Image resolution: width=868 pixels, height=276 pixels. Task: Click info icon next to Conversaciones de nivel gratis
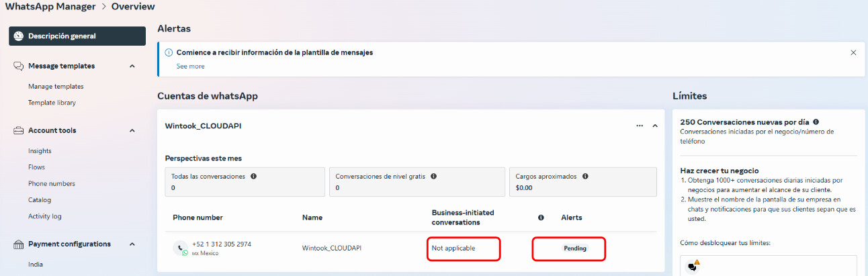point(433,177)
